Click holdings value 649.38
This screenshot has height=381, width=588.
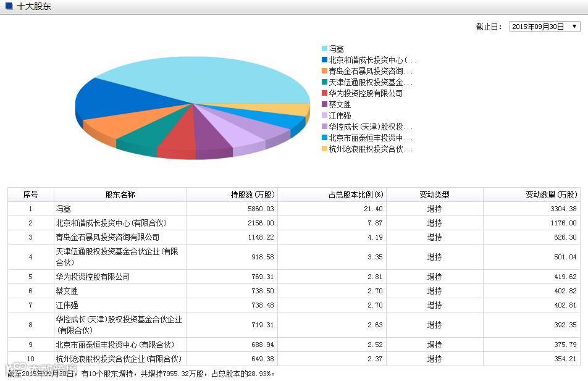[x=262, y=359]
